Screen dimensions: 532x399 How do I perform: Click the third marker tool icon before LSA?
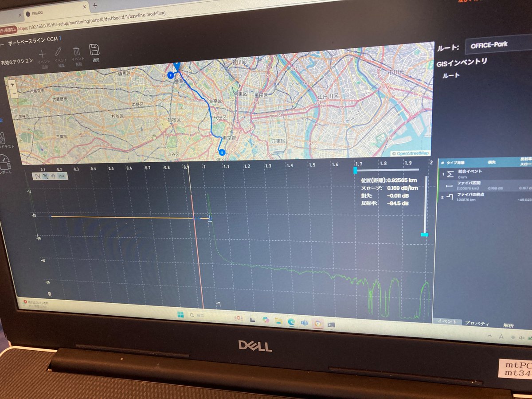click(53, 176)
